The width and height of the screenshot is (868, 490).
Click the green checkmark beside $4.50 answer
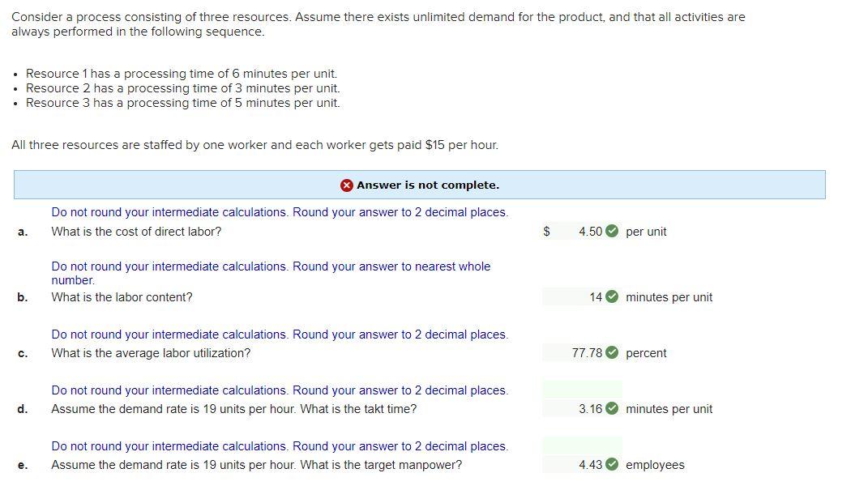tap(614, 232)
